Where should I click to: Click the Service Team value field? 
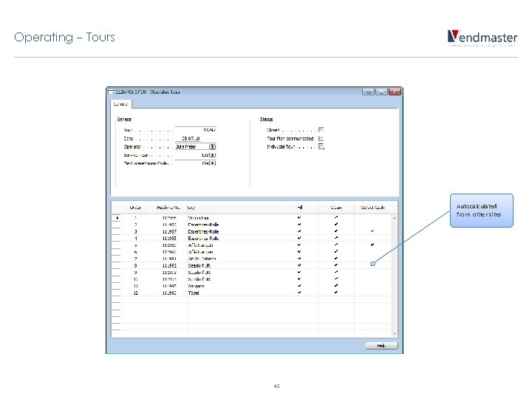[x=191, y=155]
